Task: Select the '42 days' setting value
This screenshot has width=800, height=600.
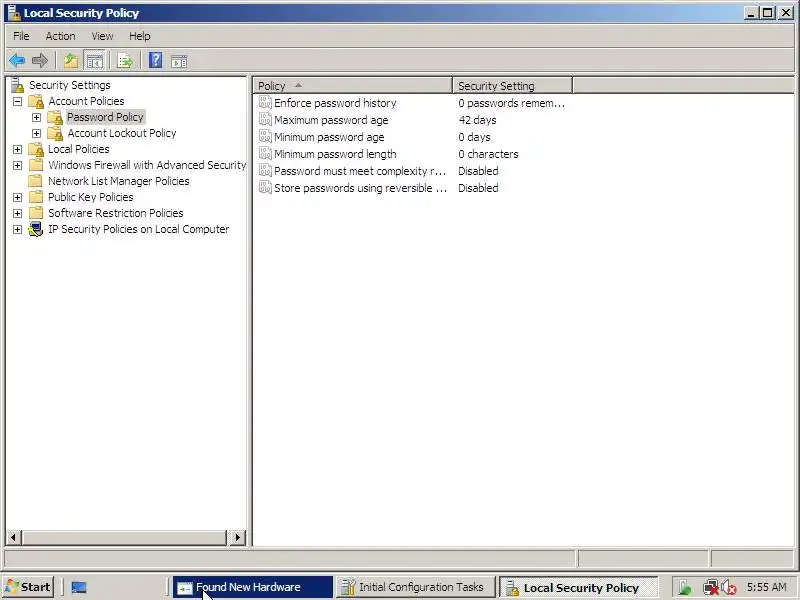Action: tap(477, 120)
